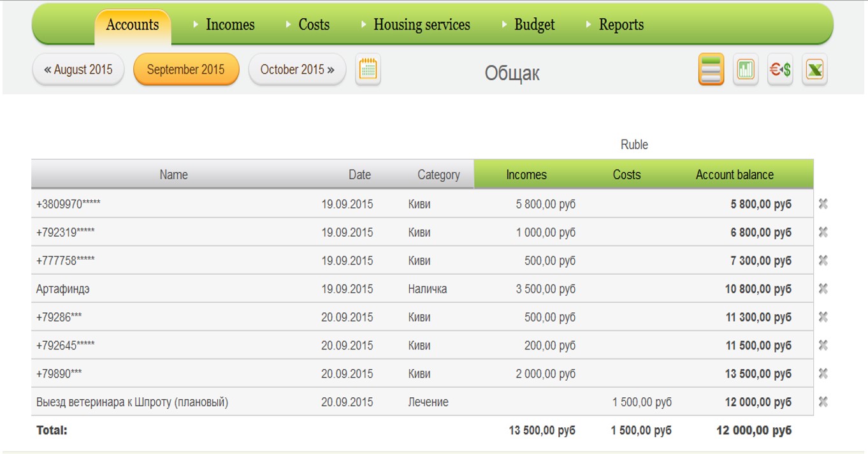
Task: Open the Incomes tab
Action: coord(229,25)
